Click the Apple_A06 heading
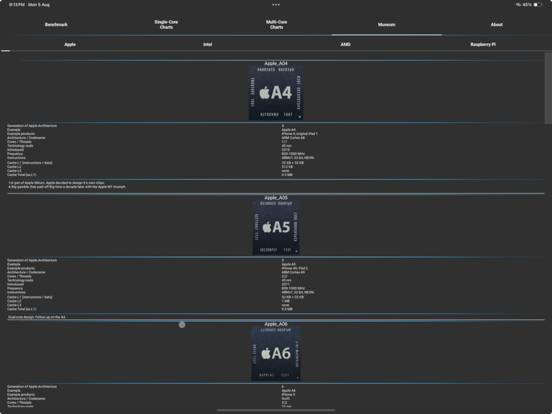 click(x=276, y=324)
